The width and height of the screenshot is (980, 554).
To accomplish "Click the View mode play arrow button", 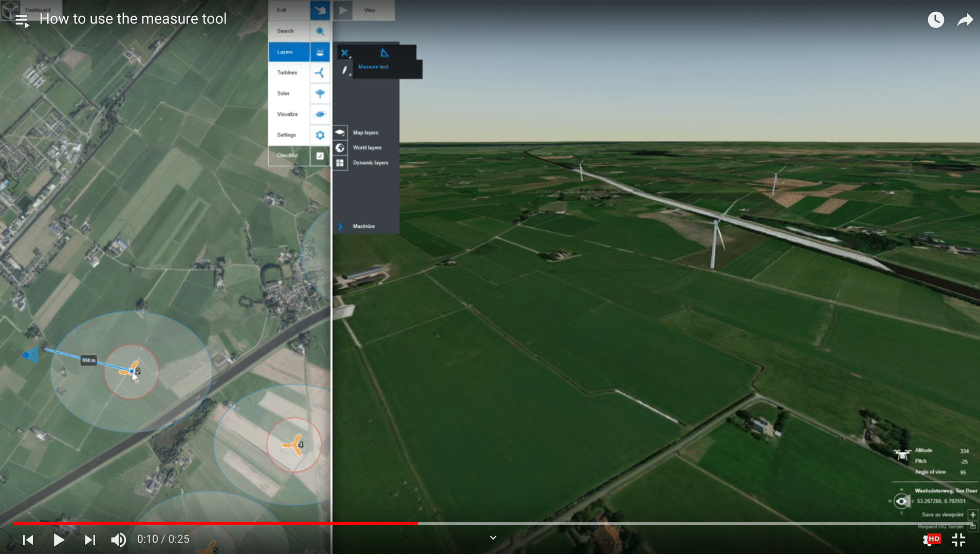I will [343, 10].
